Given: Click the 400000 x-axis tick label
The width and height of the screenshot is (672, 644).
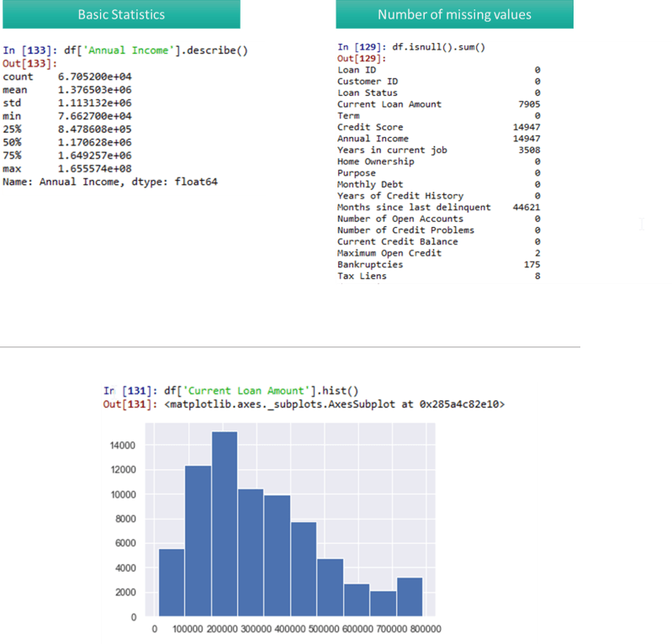Looking at the screenshot, I should 289,629.
